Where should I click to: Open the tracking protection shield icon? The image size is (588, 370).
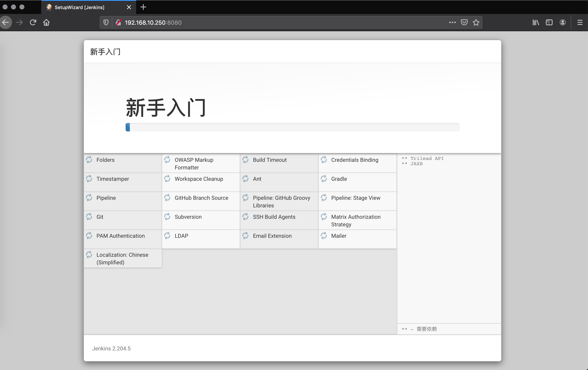(106, 23)
